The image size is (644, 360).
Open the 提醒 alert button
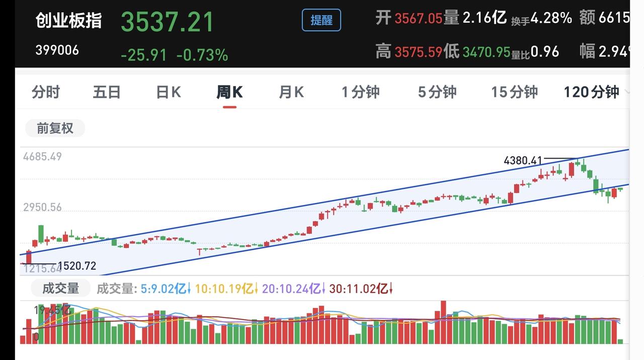321,21
